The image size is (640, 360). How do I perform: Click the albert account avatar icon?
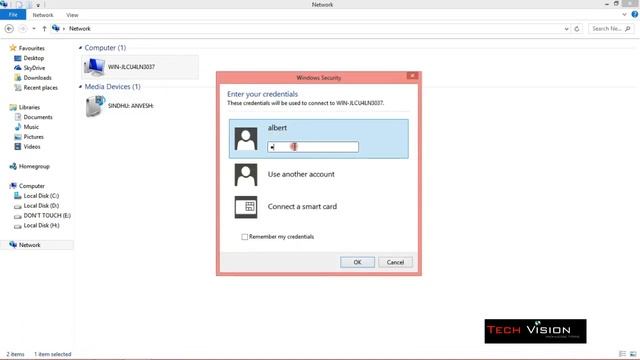[246, 139]
